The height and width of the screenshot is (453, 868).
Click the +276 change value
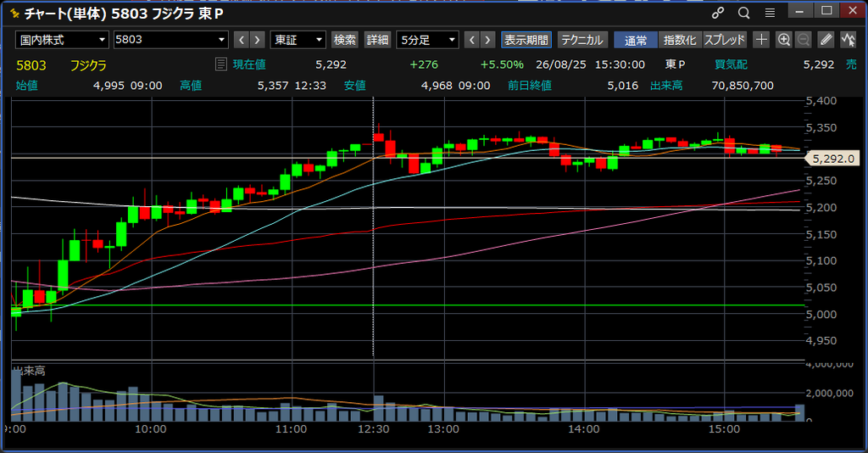pyautogui.click(x=424, y=64)
